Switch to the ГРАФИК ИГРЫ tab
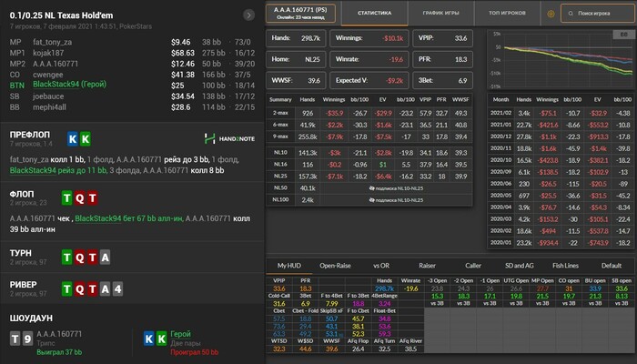The width and height of the screenshot is (637, 364). pos(440,13)
